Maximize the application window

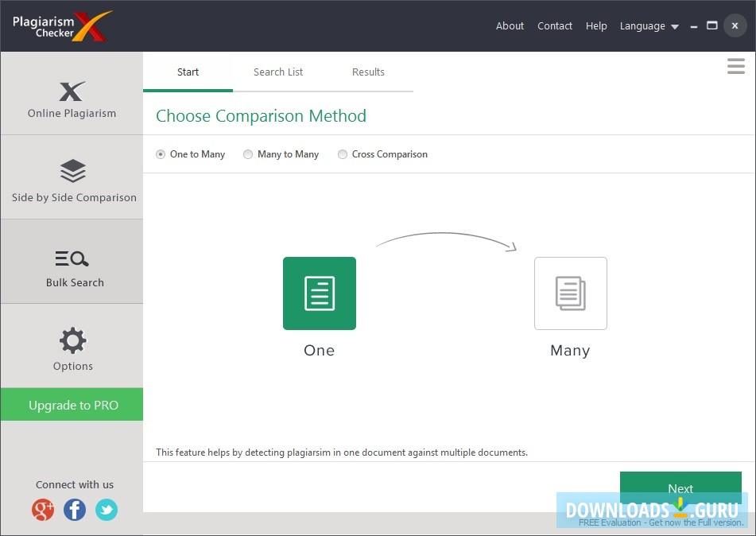712,25
